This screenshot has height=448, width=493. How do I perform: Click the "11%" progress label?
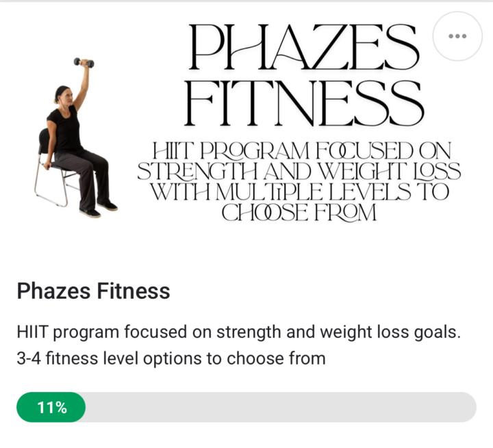tap(52, 408)
